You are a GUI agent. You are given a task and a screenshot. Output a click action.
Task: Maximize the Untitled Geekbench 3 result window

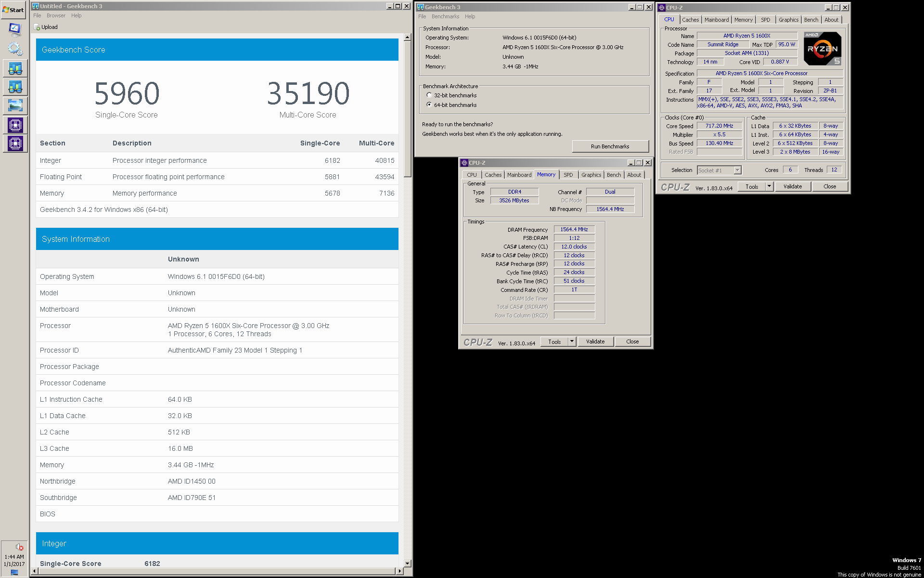398,6
